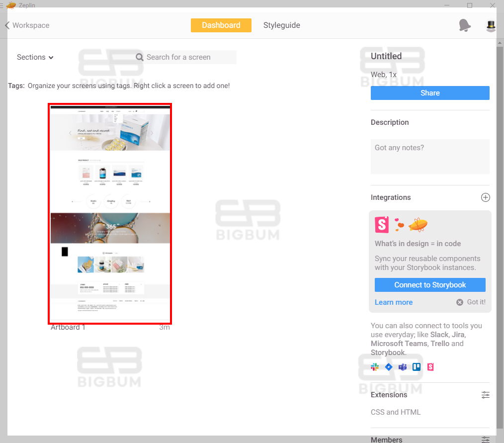Viewport: 504px width, 443px height.
Task: Open the Dashboard tab
Action: (221, 25)
